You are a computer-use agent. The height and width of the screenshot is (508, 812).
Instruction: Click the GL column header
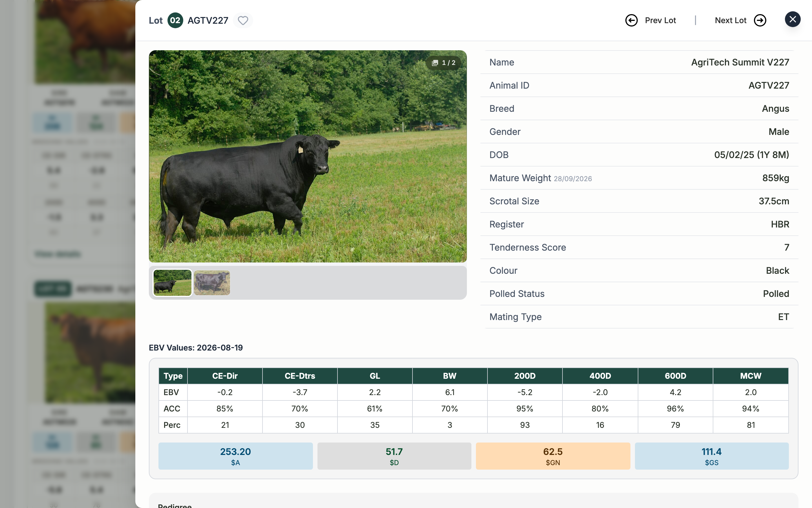coord(375,376)
